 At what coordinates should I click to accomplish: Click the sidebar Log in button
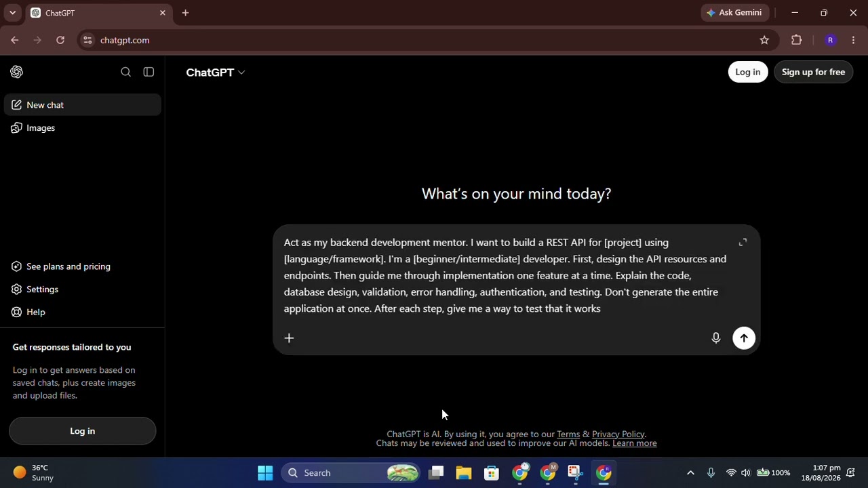pyautogui.click(x=83, y=431)
